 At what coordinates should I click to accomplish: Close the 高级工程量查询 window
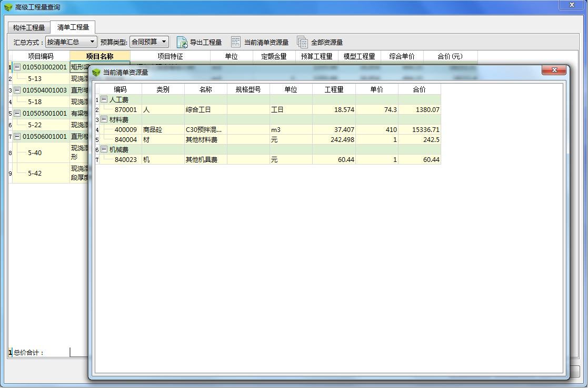[x=572, y=5]
